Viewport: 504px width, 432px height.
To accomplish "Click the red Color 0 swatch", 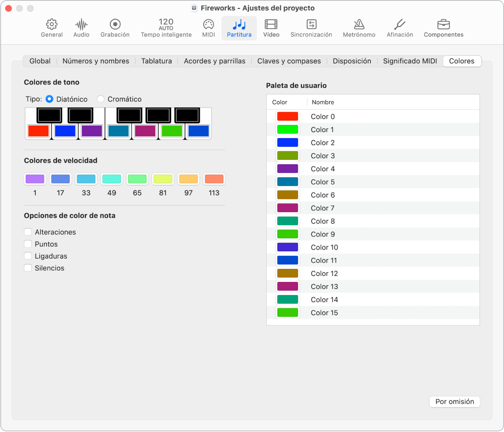I will (288, 117).
